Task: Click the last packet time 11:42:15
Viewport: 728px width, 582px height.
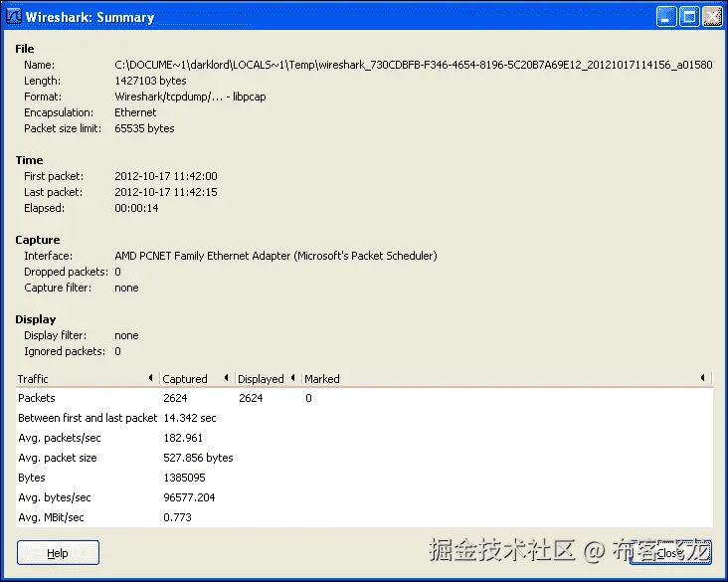Action: [166, 192]
